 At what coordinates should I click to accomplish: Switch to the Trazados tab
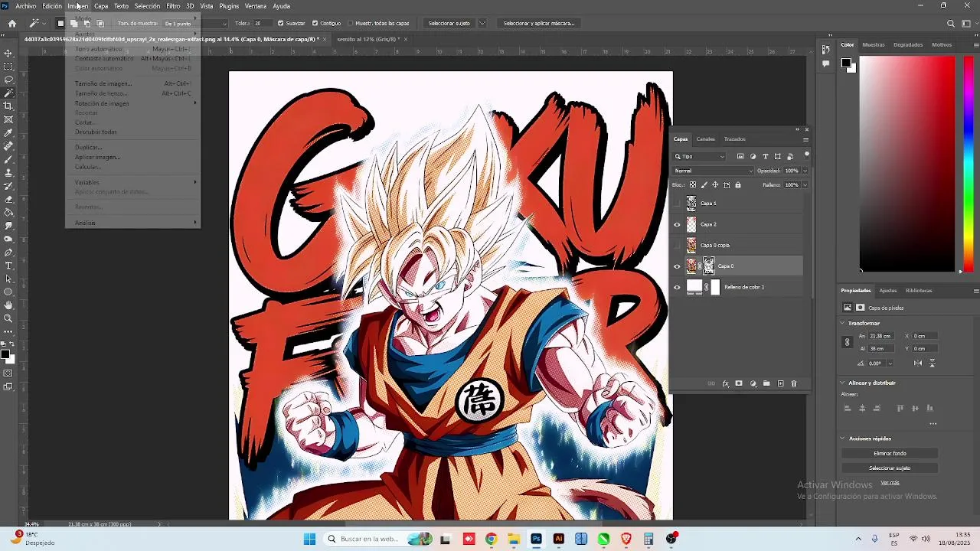pyautogui.click(x=734, y=139)
